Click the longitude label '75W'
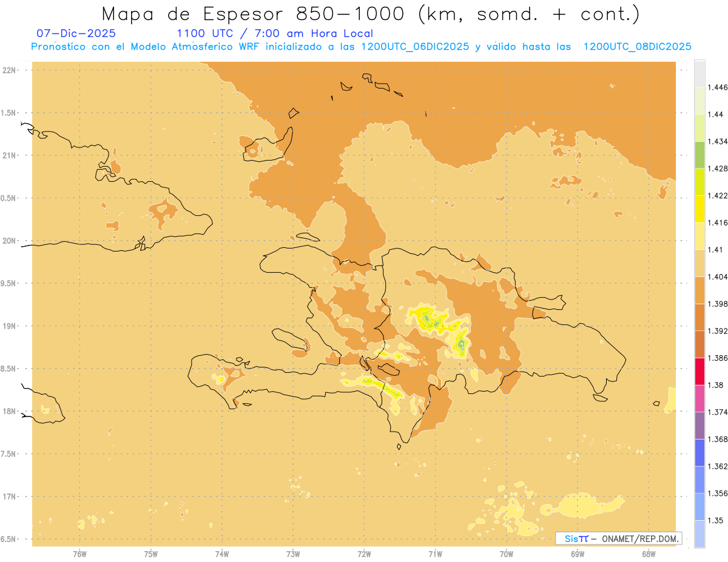The image size is (728, 562). point(151,554)
